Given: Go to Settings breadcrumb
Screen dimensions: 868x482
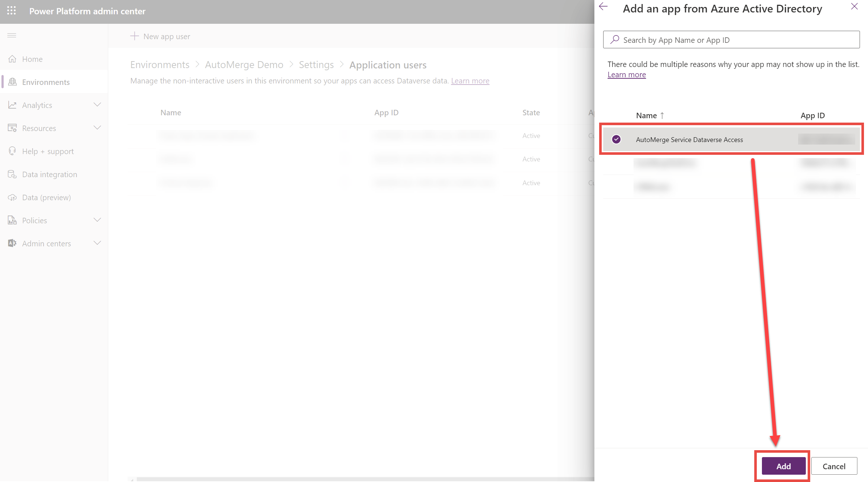Looking at the screenshot, I should pos(316,65).
